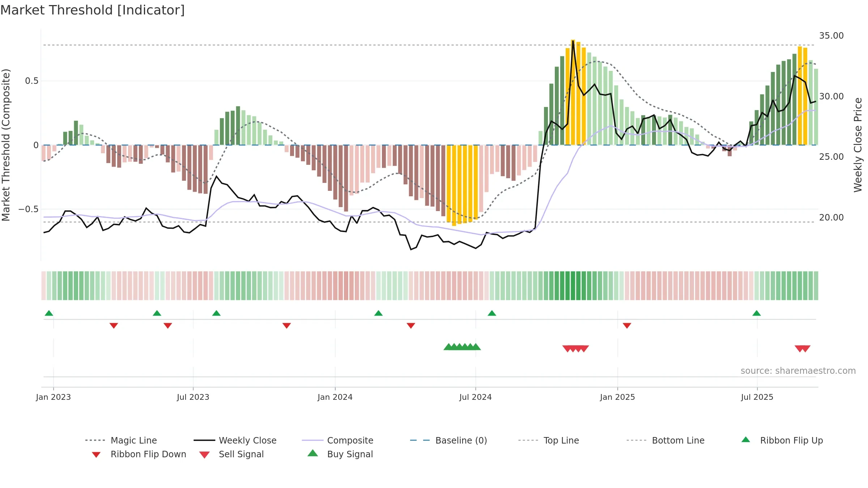Click the Jan 2023 axis label
Image resolution: width=868 pixels, height=488 pixels.
point(54,397)
